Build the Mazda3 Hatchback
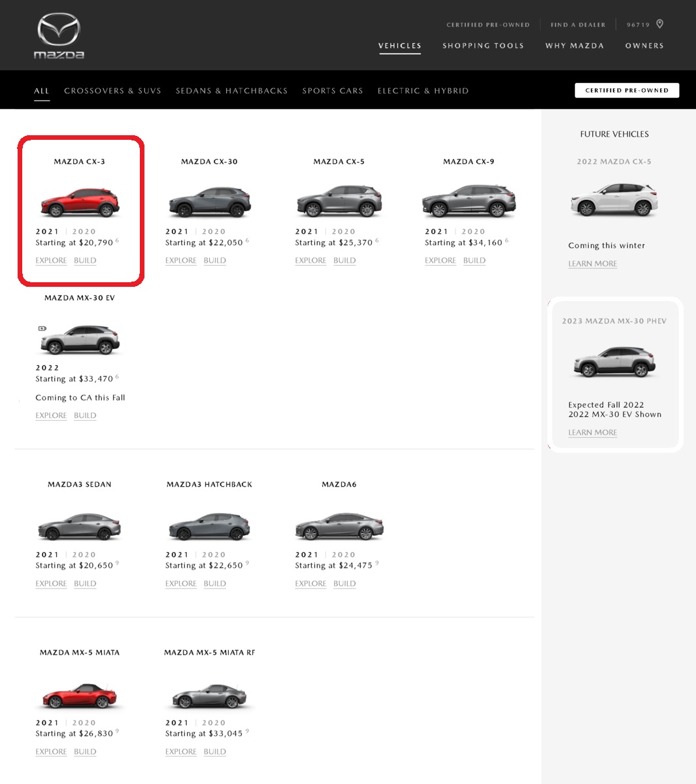The width and height of the screenshot is (696, 784). pos(215,583)
